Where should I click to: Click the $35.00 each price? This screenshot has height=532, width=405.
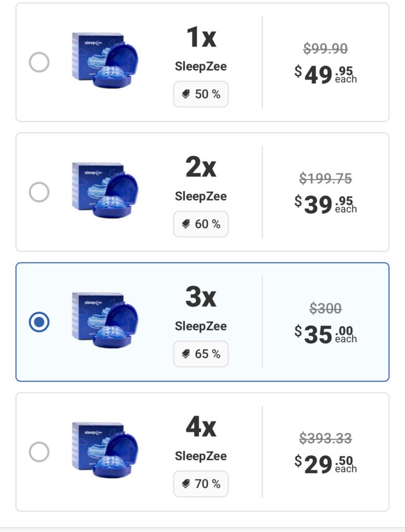coord(326,335)
